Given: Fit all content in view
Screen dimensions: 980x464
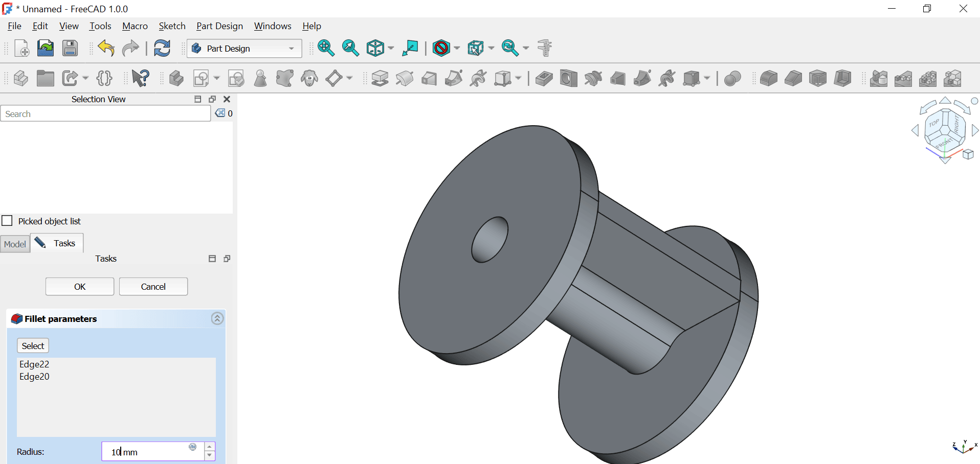Looking at the screenshot, I should [x=326, y=48].
